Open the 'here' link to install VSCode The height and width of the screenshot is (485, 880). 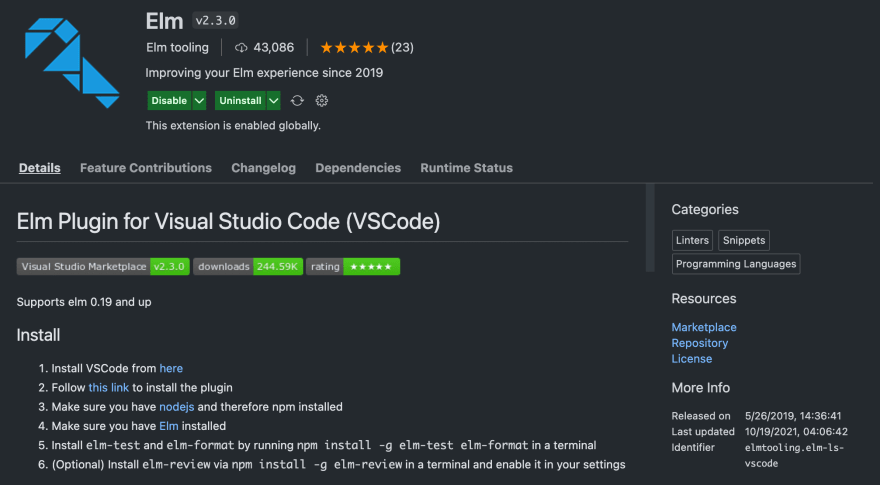(x=171, y=368)
